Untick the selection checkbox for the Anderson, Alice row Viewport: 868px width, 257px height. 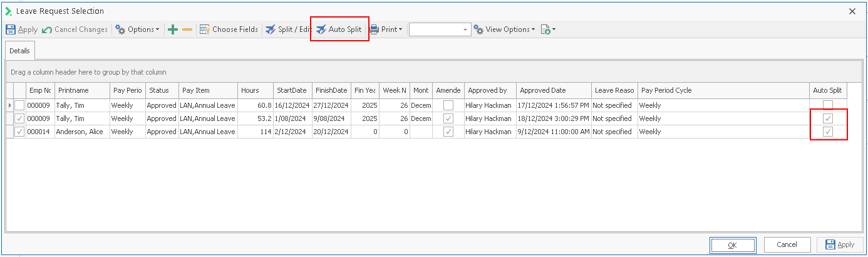pyautogui.click(x=20, y=132)
